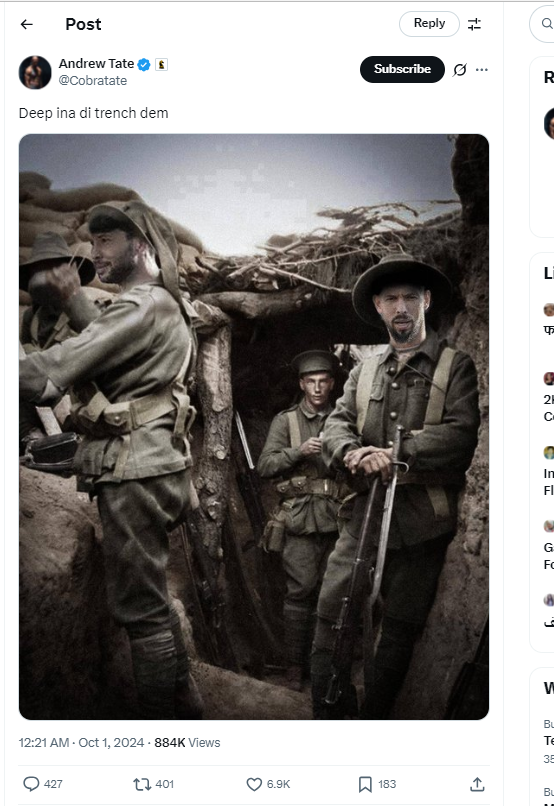This screenshot has width=554, height=806.
Task: Open the Andrew Tate profile name link
Action: [96, 64]
